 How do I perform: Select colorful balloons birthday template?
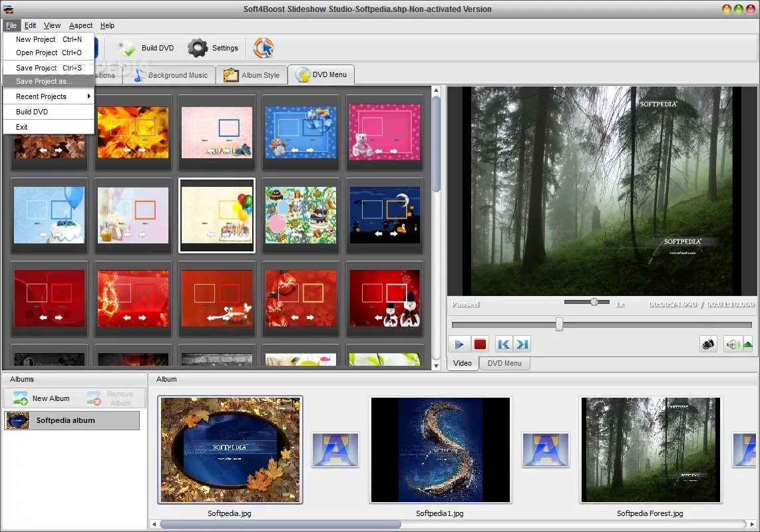click(x=217, y=215)
